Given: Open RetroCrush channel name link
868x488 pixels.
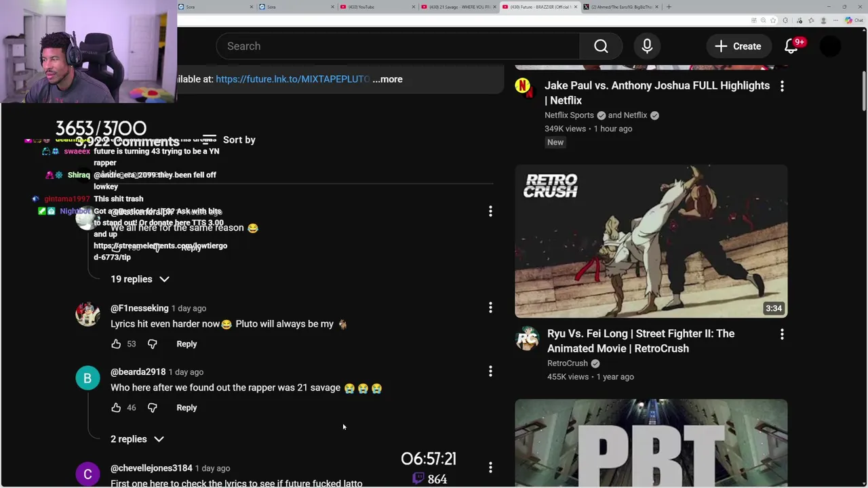Looking at the screenshot, I should (x=568, y=363).
